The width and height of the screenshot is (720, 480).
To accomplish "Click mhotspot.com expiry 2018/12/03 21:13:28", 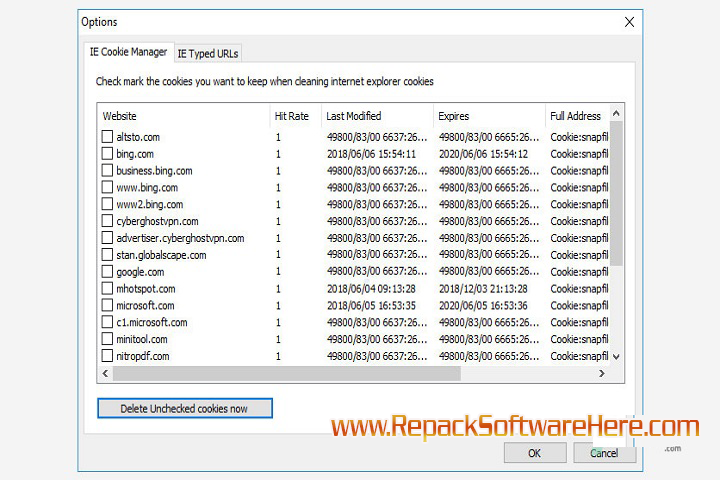I will pyautogui.click(x=483, y=289).
